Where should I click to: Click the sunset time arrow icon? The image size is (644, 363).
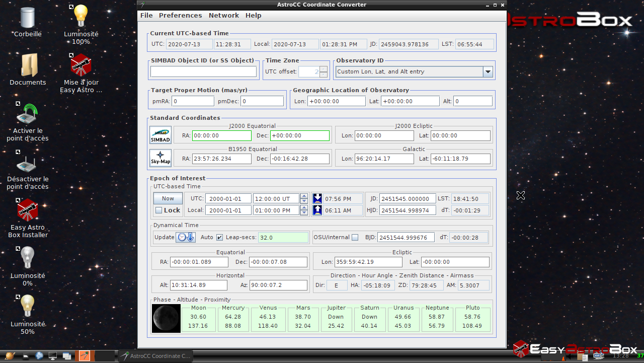coord(317,198)
